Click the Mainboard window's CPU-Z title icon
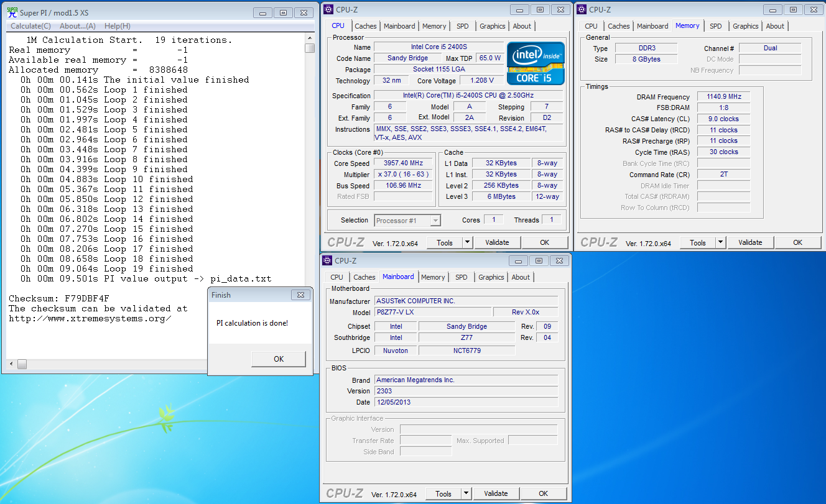The width and height of the screenshot is (826, 504). 327,260
